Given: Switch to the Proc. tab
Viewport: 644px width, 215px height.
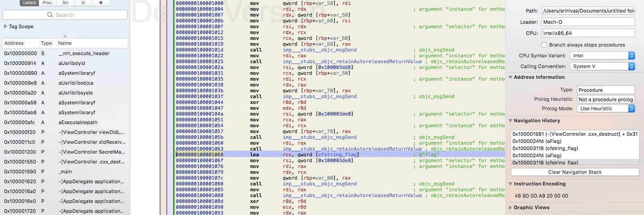Looking at the screenshot, I should point(47,3).
